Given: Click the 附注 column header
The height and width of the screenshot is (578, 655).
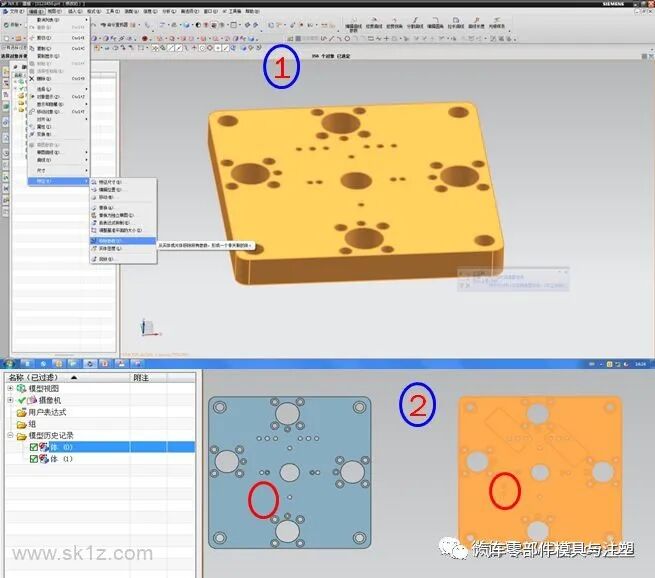Looking at the screenshot, I should point(149,378).
